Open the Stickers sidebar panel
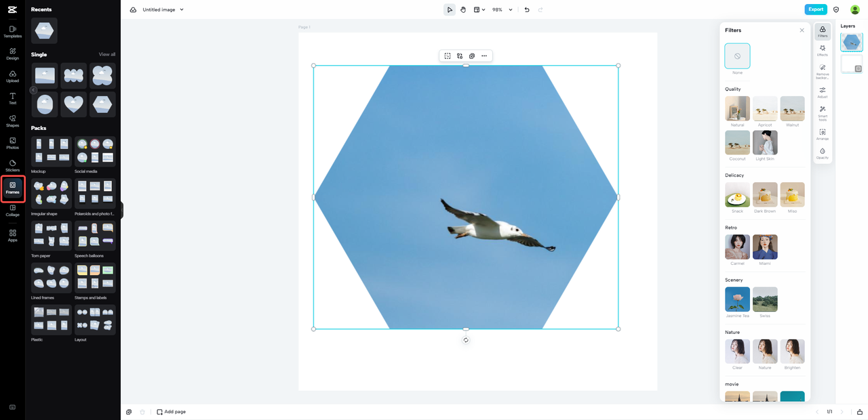 point(12,166)
